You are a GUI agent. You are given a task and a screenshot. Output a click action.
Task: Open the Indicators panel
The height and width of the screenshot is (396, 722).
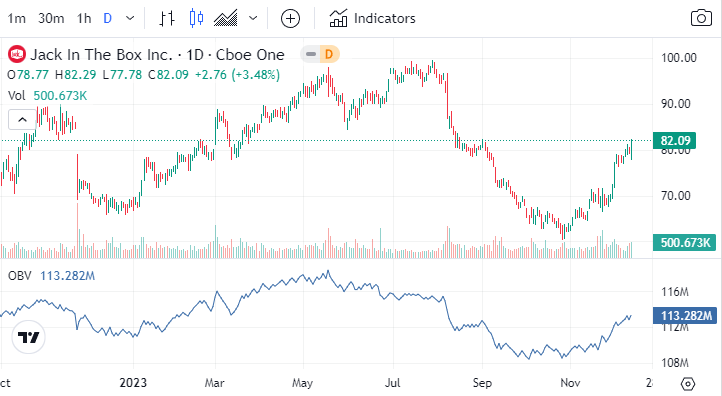pyautogui.click(x=373, y=18)
